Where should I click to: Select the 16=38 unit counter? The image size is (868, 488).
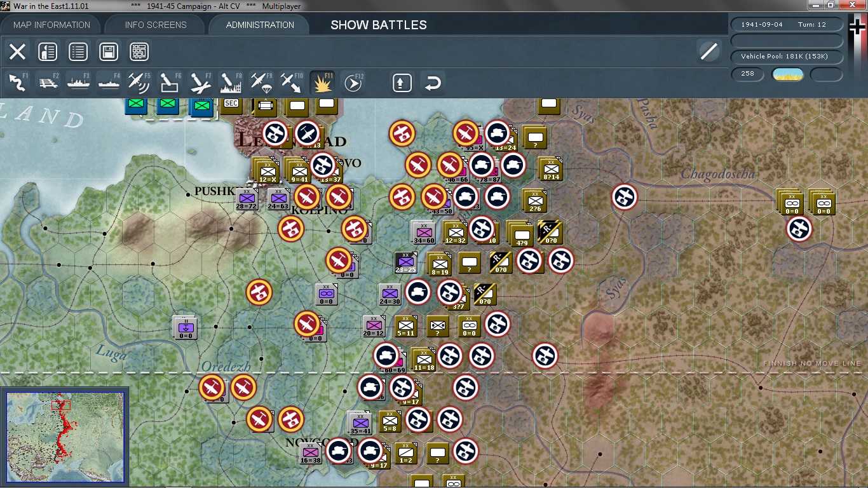coord(310,454)
